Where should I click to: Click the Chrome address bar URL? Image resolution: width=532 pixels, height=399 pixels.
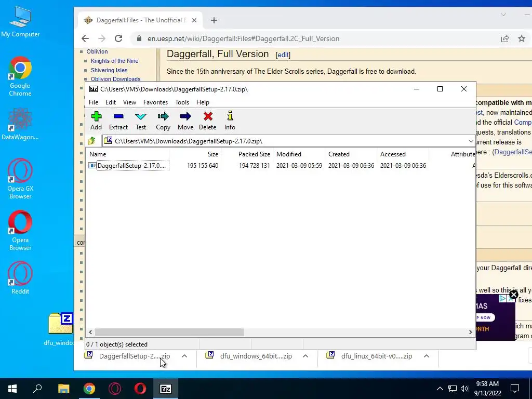(243, 38)
